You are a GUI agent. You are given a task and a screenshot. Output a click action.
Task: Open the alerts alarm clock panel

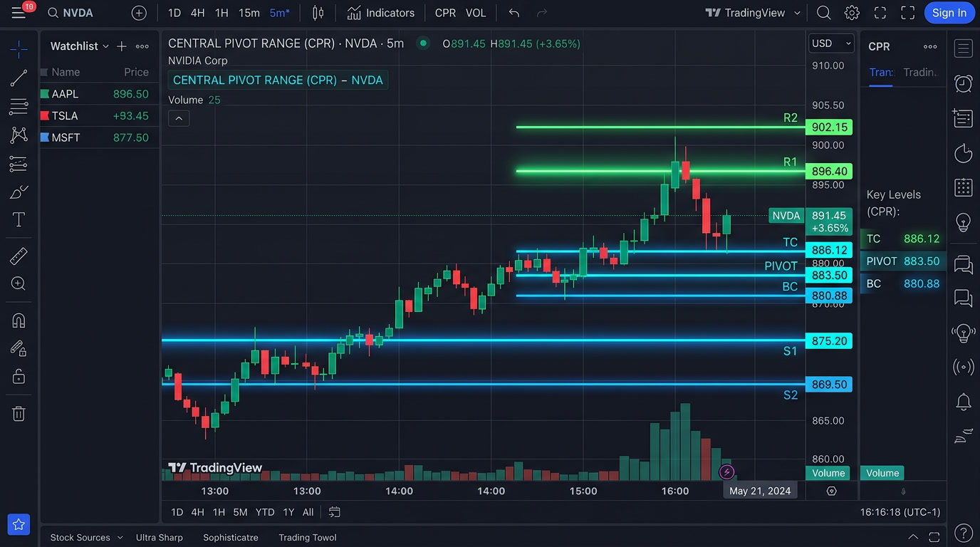click(963, 83)
